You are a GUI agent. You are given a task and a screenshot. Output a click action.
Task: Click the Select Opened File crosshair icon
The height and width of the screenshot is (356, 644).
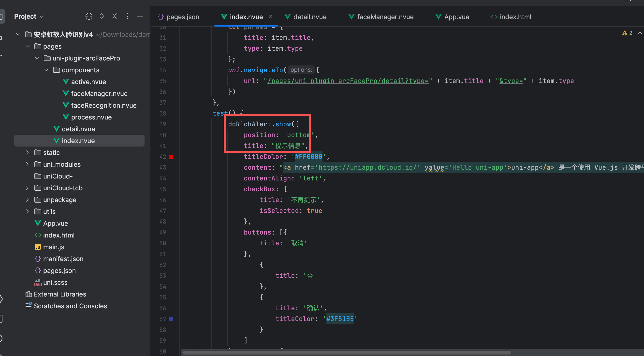pyautogui.click(x=89, y=16)
